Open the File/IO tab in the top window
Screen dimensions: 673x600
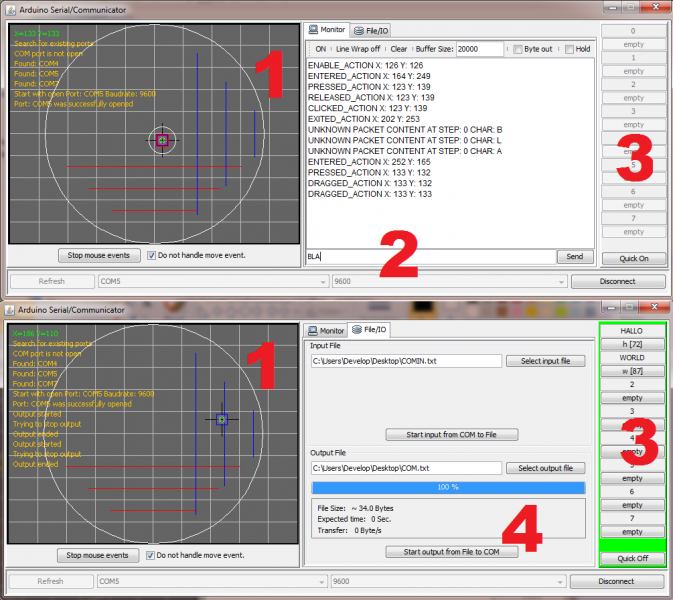coord(371,30)
